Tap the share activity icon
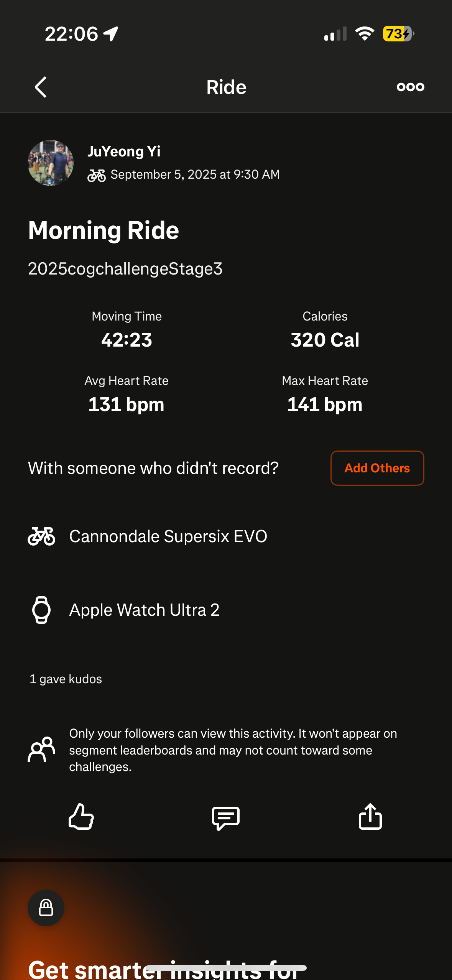Image resolution: width=452 pixels, height=980 pixels. pyautogui.click(x=370, y=817)
